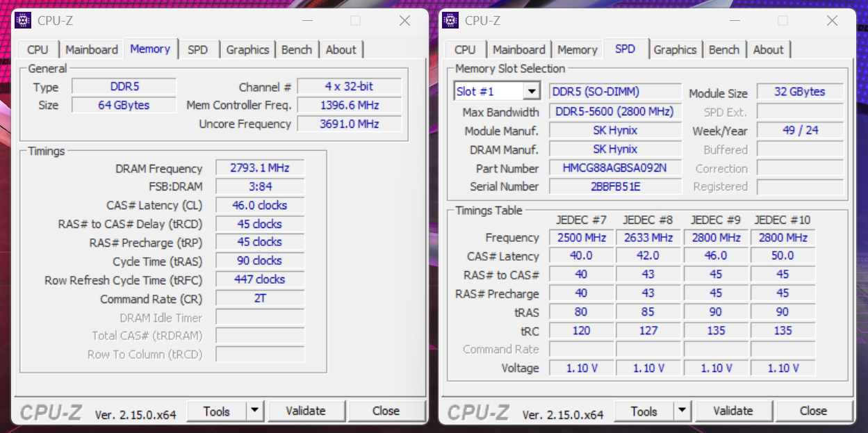Click Validate in the right window
This screenshot has height=433, width=868.
733,411
